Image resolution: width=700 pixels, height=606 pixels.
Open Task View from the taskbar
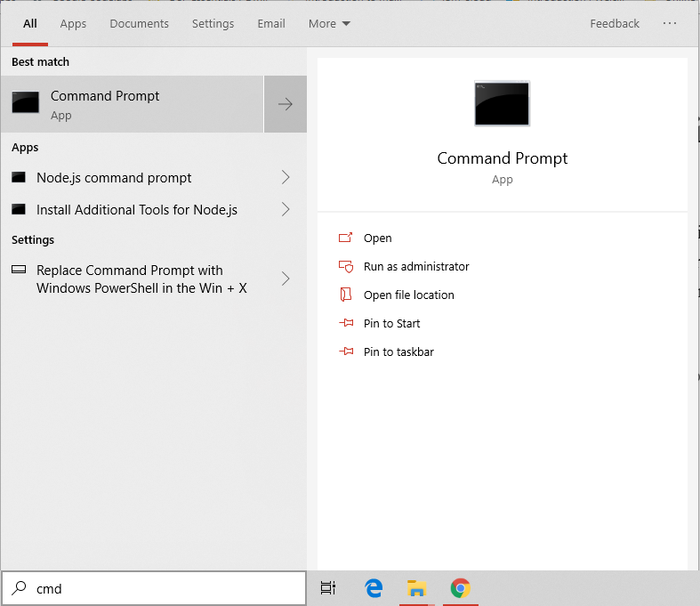tap(328, 588)
